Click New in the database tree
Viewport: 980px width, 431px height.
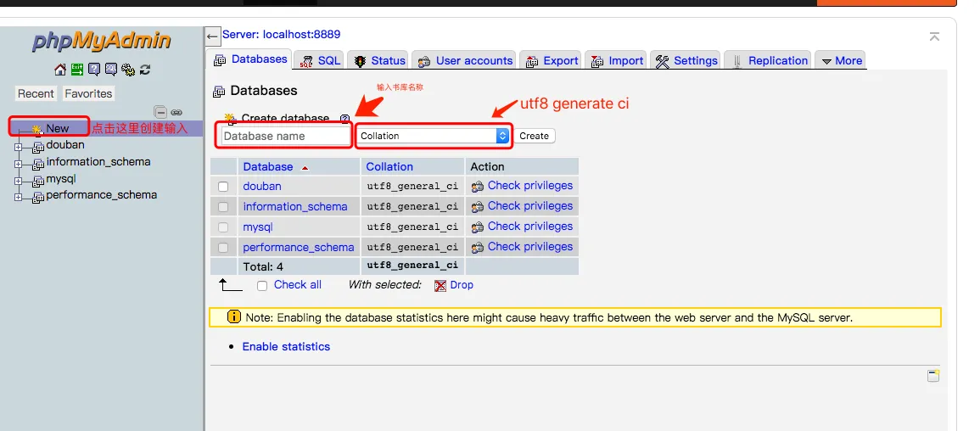(57, 129)
